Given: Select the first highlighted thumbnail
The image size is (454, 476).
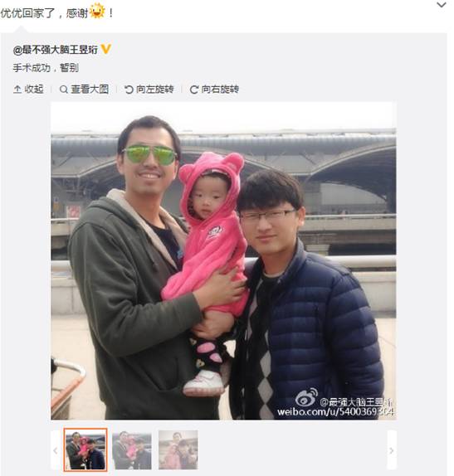Looking at the screenshot, I should (85, 450).
